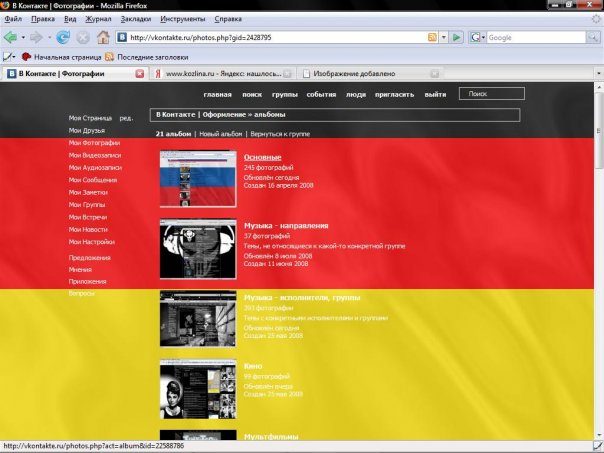Click Мои Группы in sidebar
The height and width of the screenshot is (453, 604).
(87, 205)
